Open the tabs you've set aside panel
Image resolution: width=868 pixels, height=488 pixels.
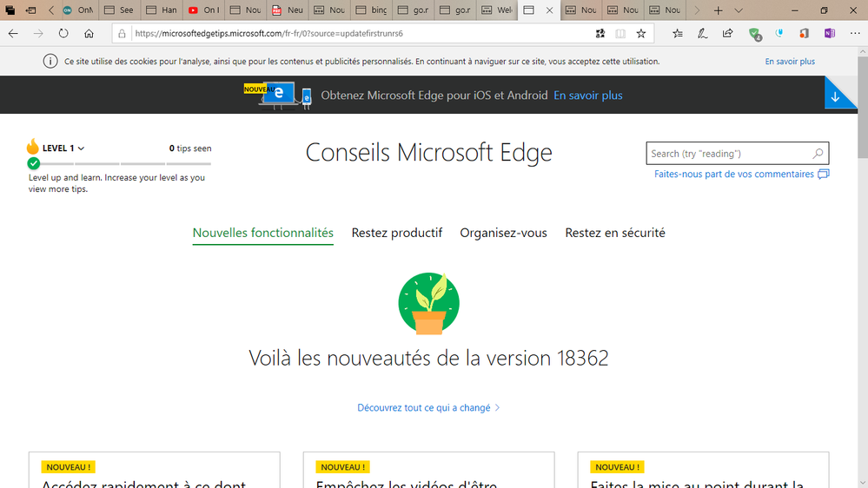(x=10, y=10)
